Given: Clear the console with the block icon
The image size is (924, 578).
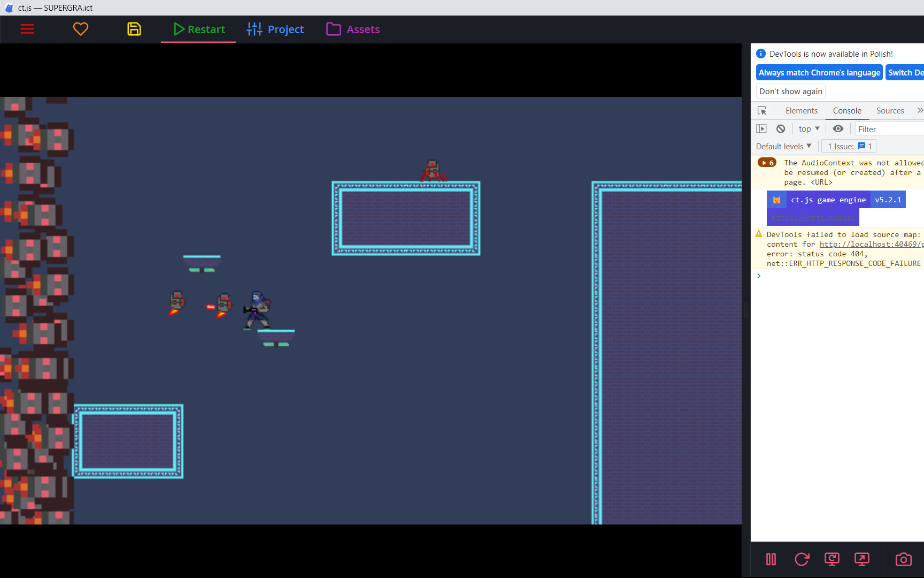Looking at the screenshot, I should pos(781,129).
